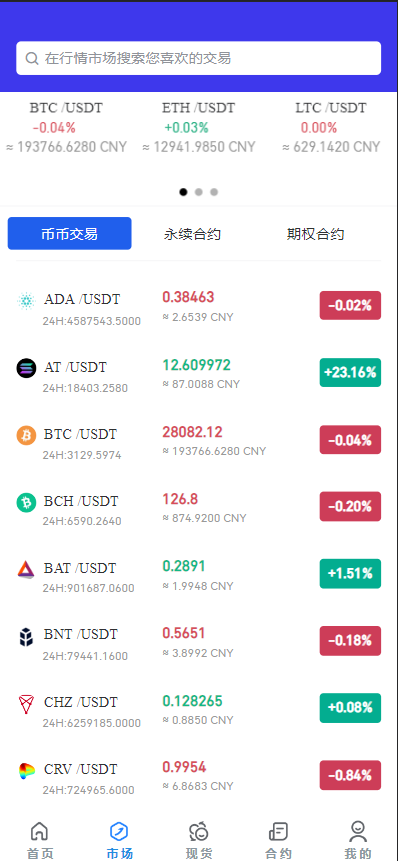Image resolution: width=398 pixels, height=861 pixels.
Task: Open the 合约 contract icon
Action: pos(278,831)
